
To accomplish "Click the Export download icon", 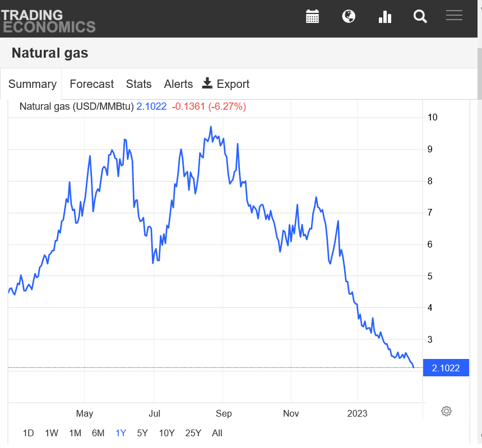I will coord(207,83).
